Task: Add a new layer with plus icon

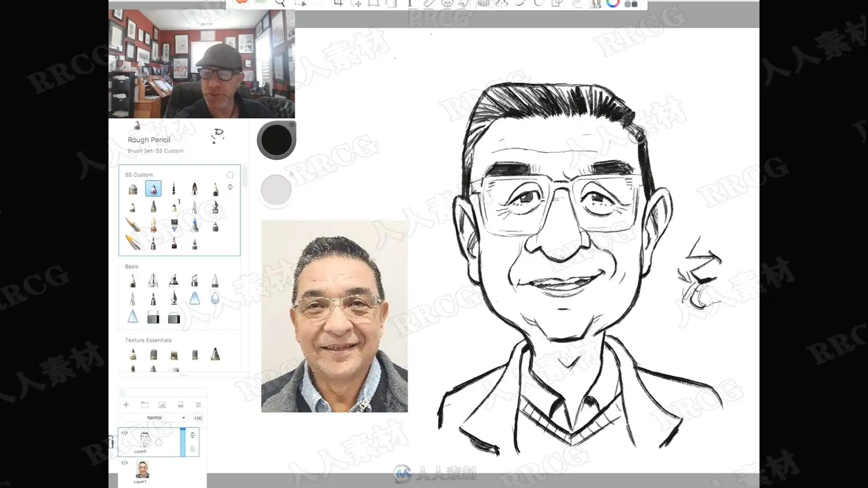Action: click(x=126, y=405)
